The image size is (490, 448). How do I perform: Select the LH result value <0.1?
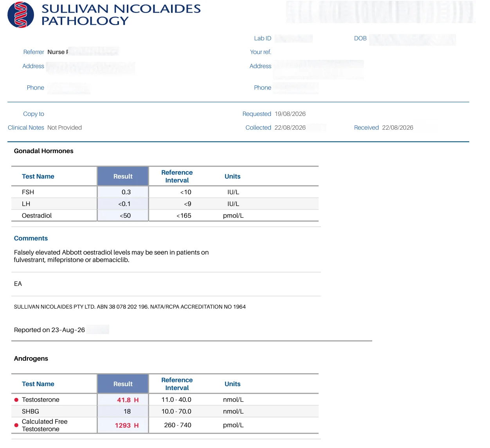click(124, 204)
